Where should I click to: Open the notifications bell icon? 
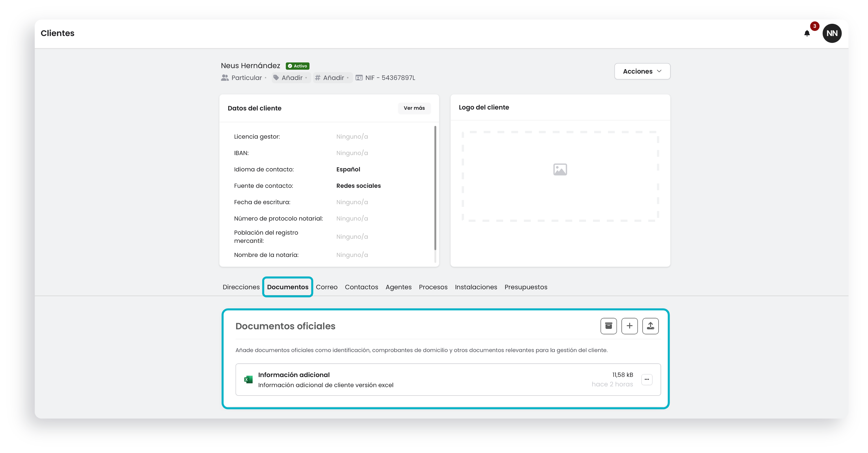tap(807, 33)
